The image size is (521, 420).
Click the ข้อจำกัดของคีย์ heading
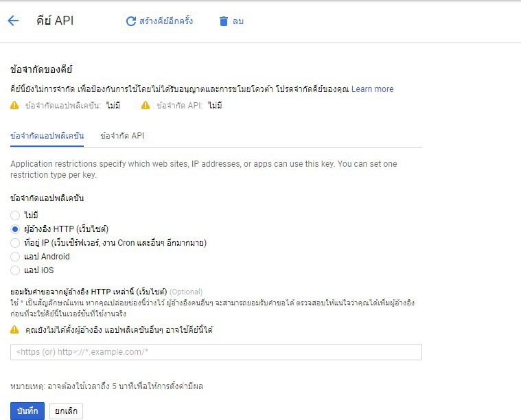point(41,69)
